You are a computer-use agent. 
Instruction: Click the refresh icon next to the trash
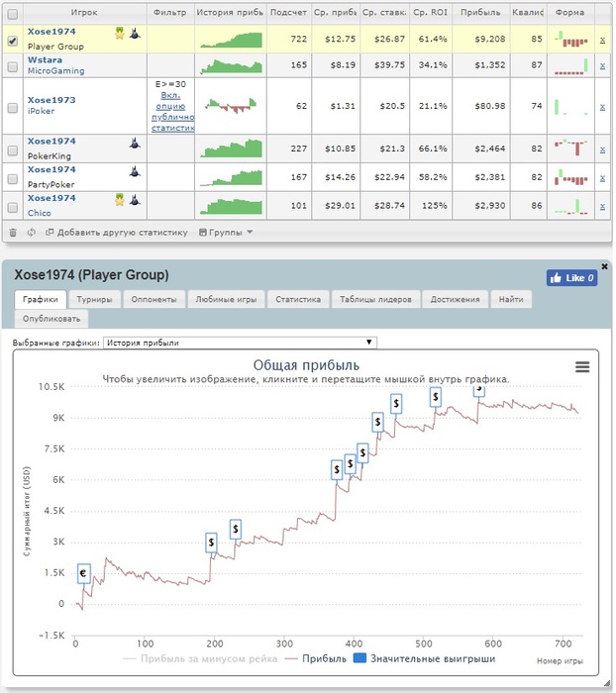31,232
